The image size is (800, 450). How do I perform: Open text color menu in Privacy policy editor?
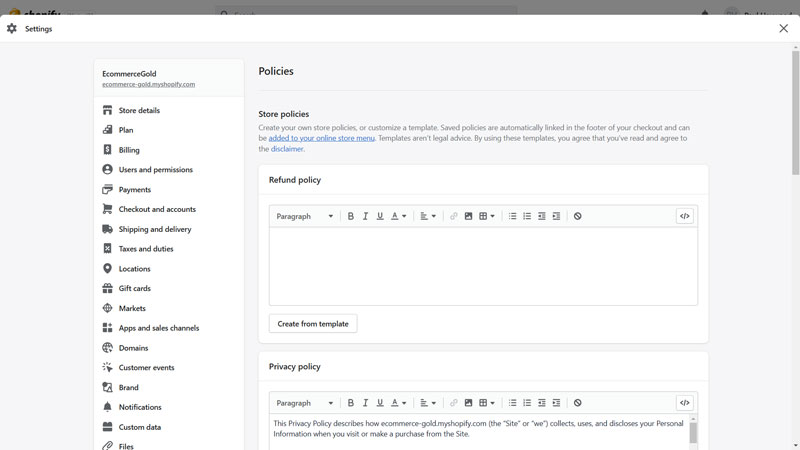(398, 403)
